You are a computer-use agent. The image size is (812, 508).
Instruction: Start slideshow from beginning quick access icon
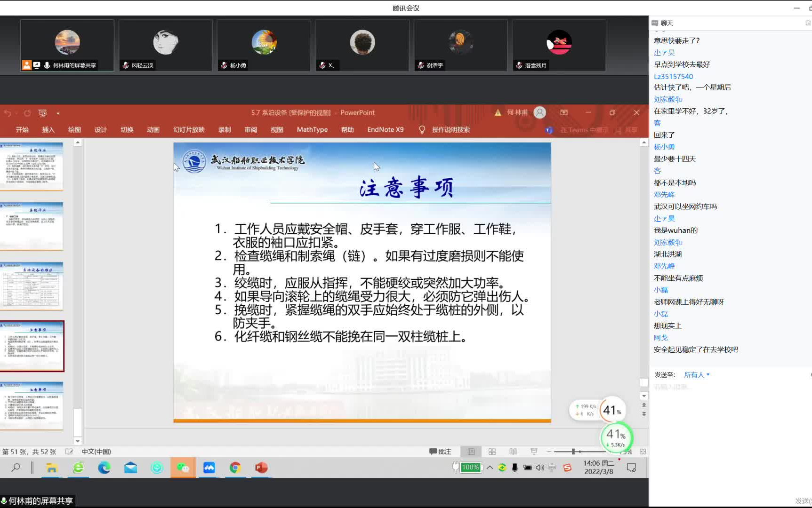coord(43,113)
